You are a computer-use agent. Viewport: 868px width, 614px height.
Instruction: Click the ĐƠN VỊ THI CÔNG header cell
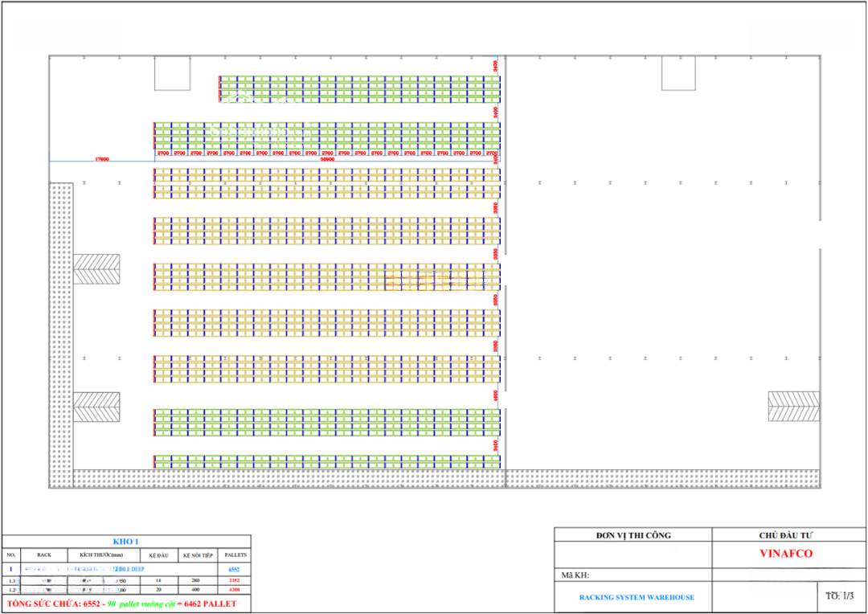click(x=633, y=534)
